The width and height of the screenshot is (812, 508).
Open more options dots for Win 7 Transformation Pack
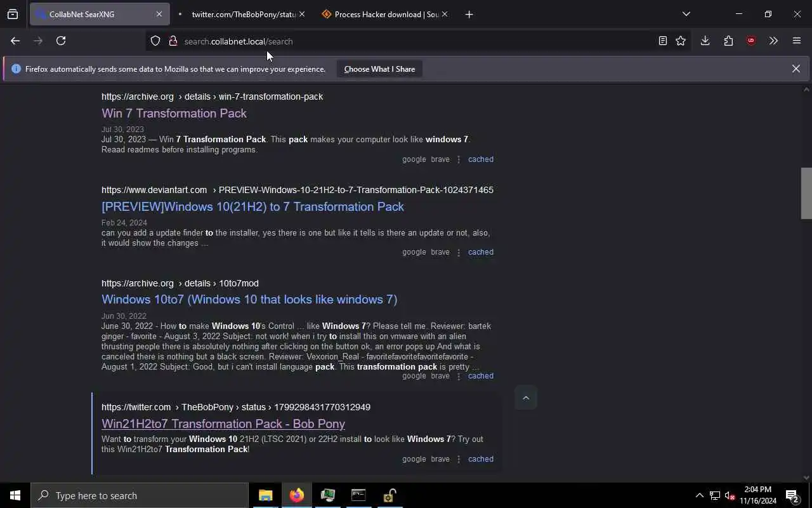pyautogui.click(x=459, y=159)
